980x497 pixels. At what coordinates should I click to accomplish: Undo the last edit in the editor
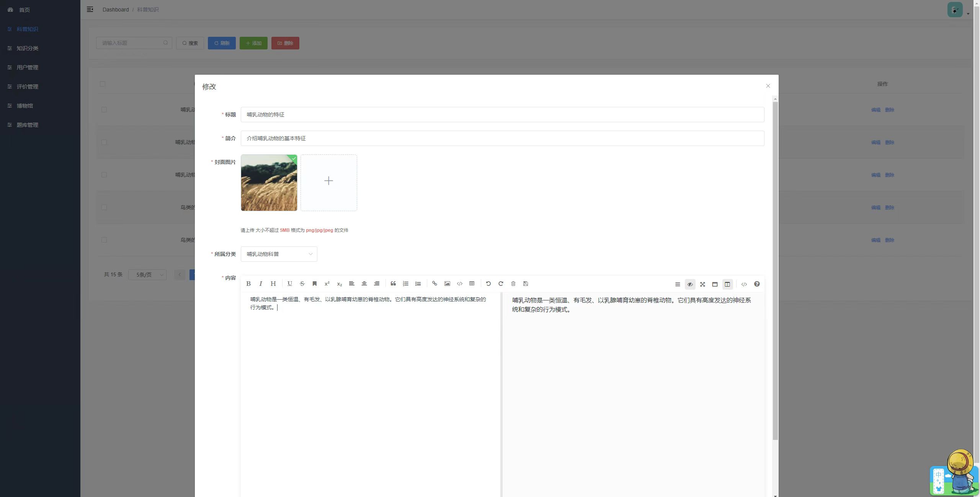488,284
